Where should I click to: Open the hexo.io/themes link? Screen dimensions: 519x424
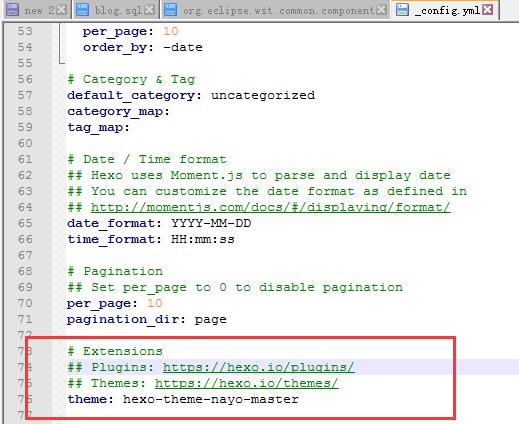tap(247, 383)
